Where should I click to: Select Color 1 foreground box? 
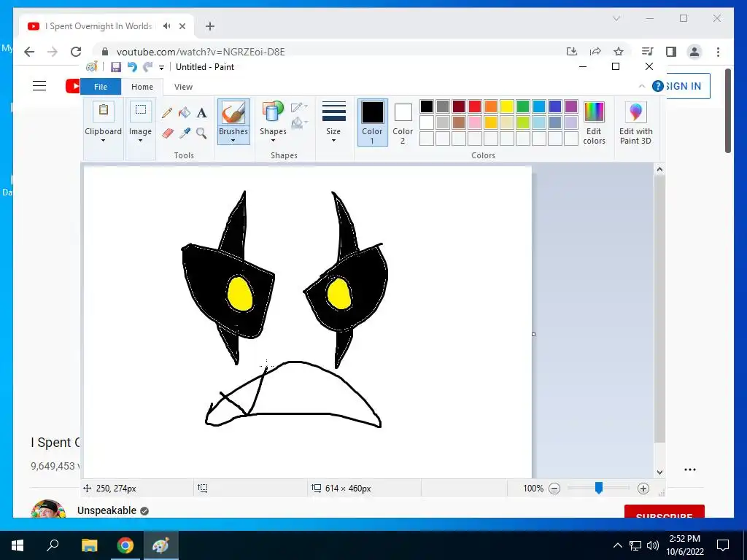pos(372,122)
